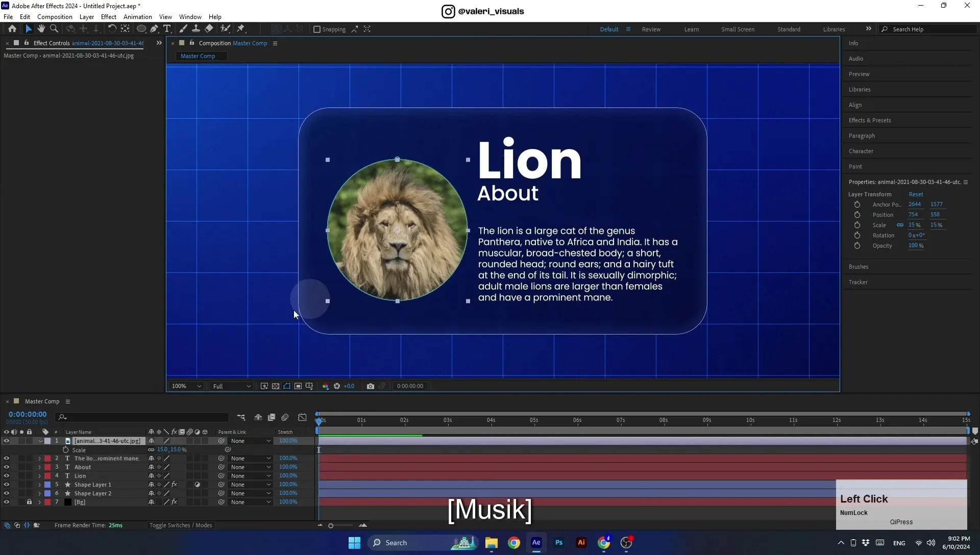Switch to the Small Screen workspace
The width and height of the screenshot is (980, 555).
738,29
